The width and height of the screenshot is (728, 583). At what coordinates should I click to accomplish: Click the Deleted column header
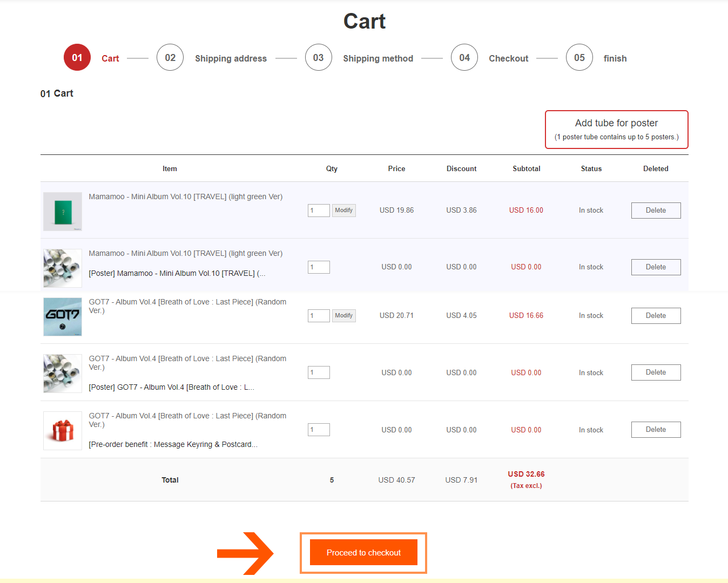tap(656, 168)
